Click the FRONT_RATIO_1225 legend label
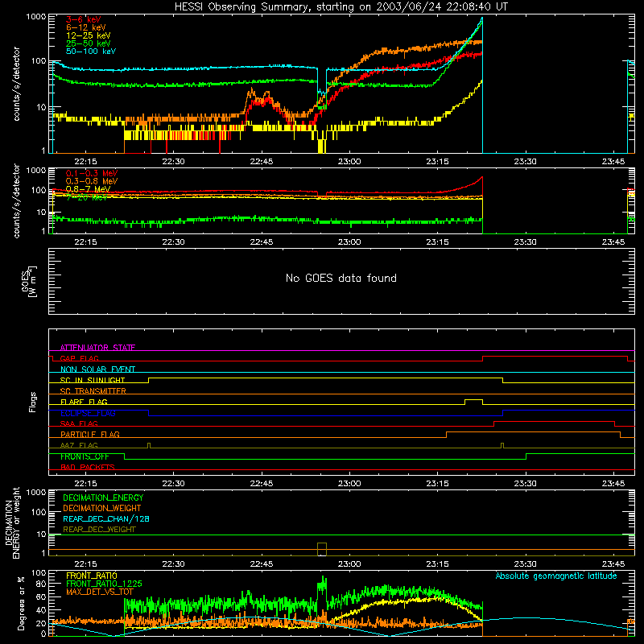Viewport: 644px width, 644px height. (104, 584)
